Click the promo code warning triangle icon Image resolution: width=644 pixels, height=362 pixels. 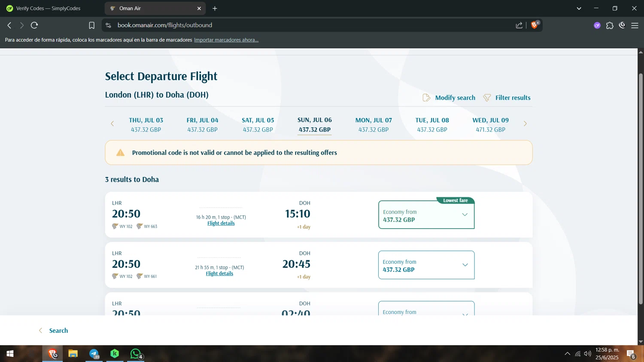[120, 153]
